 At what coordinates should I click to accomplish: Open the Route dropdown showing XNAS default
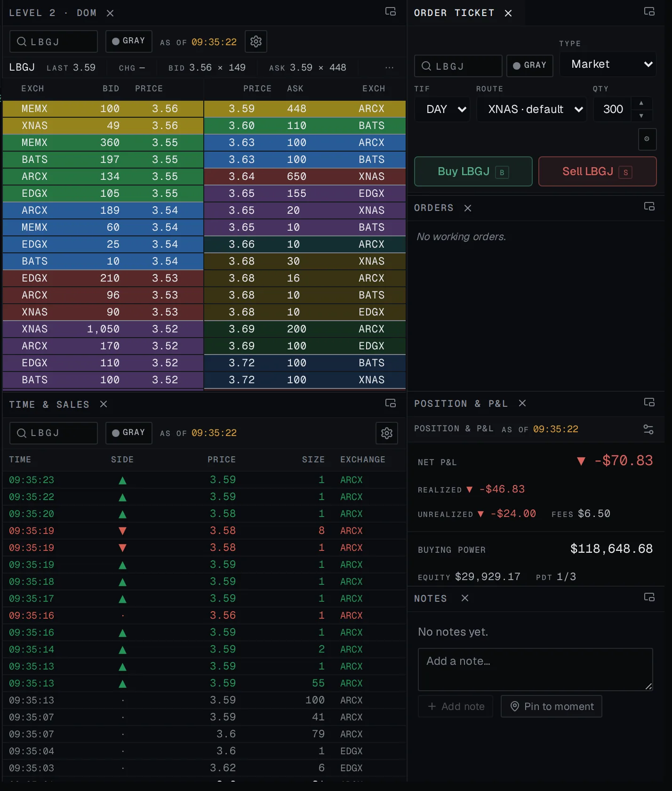click(x=532, y=109)
